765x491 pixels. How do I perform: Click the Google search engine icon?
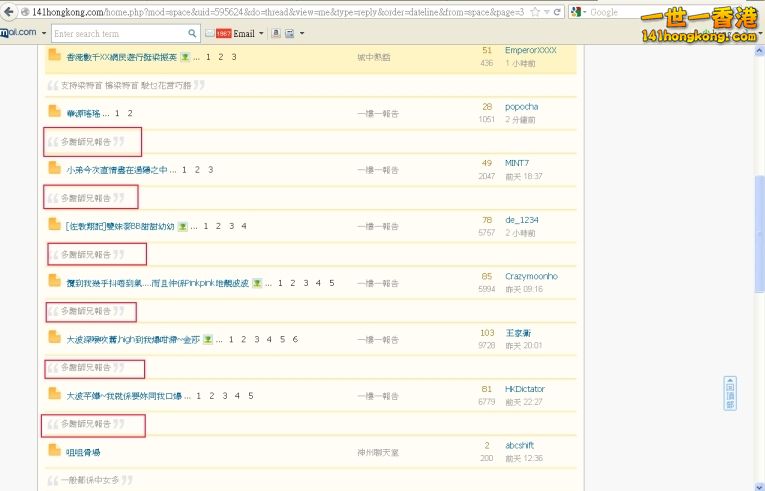point(577,12)
